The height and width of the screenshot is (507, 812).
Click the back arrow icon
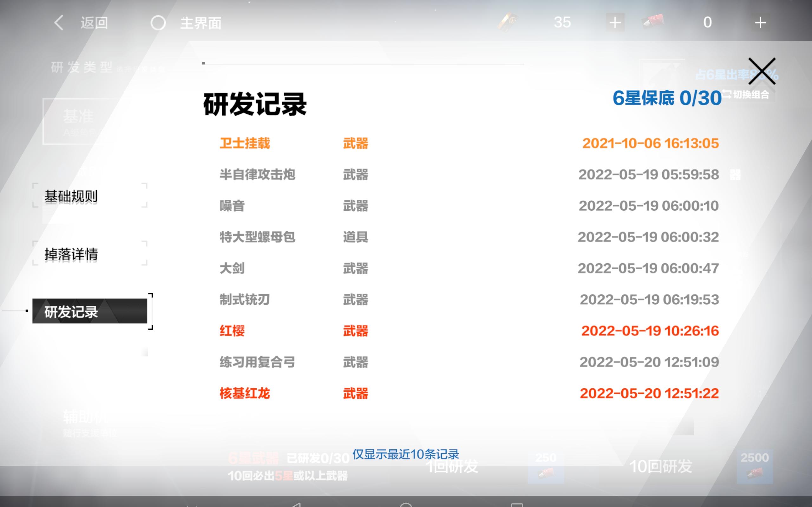tap(59, 23)
